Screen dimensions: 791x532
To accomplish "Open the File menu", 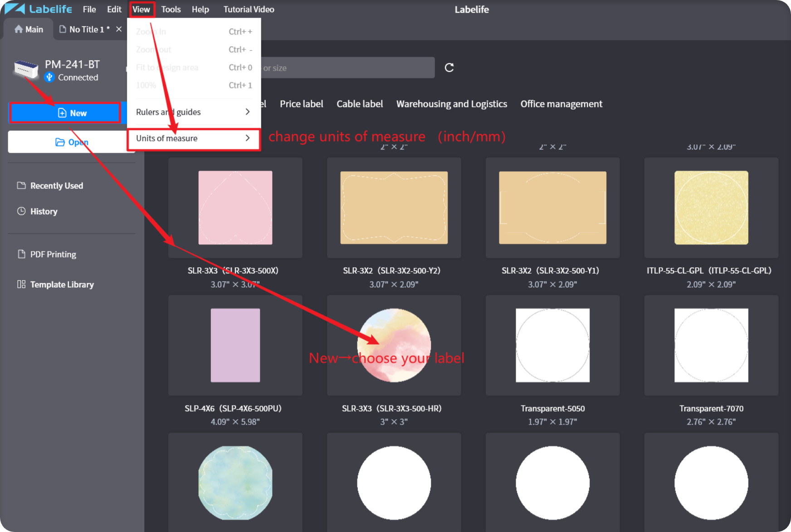I will (89, 9).
